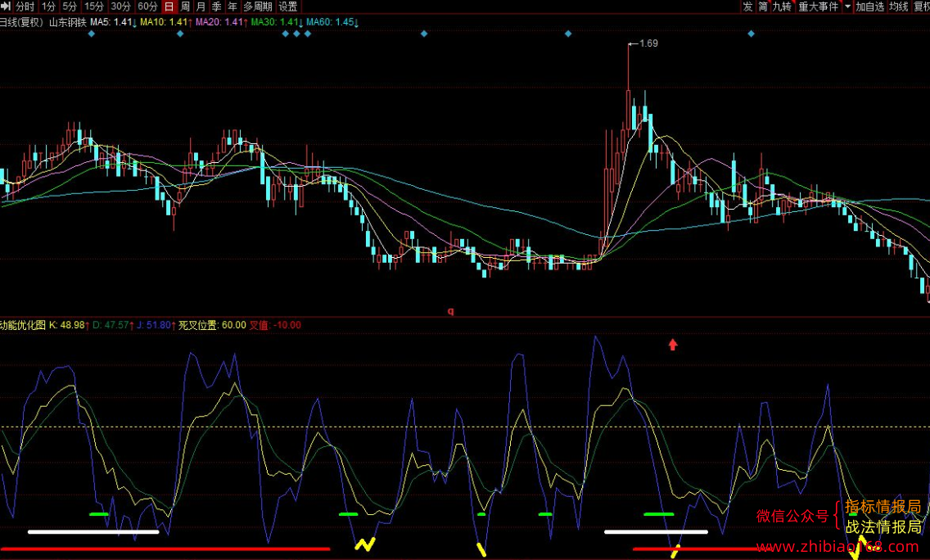The image size is (930, 560).
Task: Click the 死叉位置: 60.00 value
Action: [x=212, y=325]
